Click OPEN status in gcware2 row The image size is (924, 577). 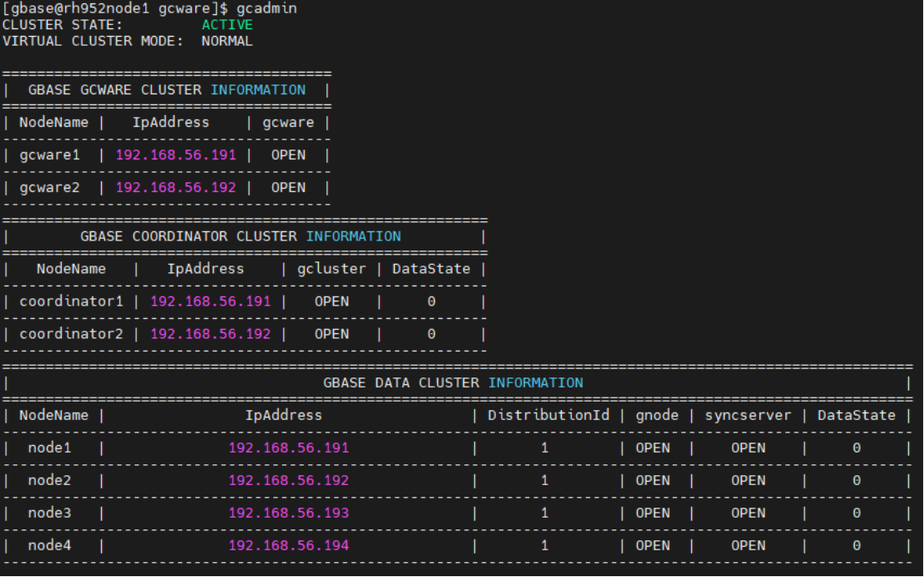[x=288, y=187]
